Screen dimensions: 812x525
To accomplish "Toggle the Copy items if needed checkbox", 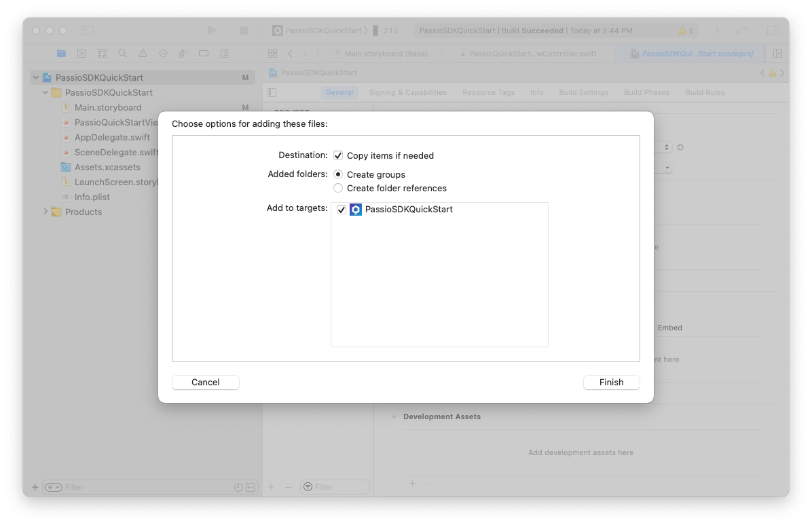I will pyautogui.click(x=338, y=155).
